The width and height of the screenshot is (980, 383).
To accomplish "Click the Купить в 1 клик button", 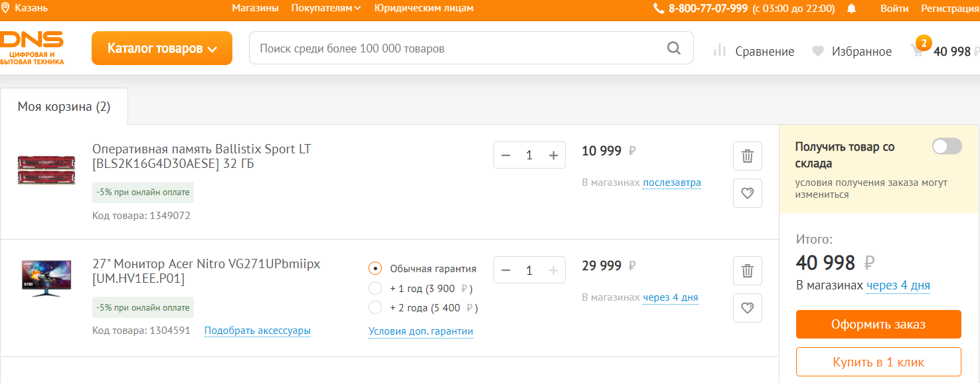I will [x=878, y=362].
